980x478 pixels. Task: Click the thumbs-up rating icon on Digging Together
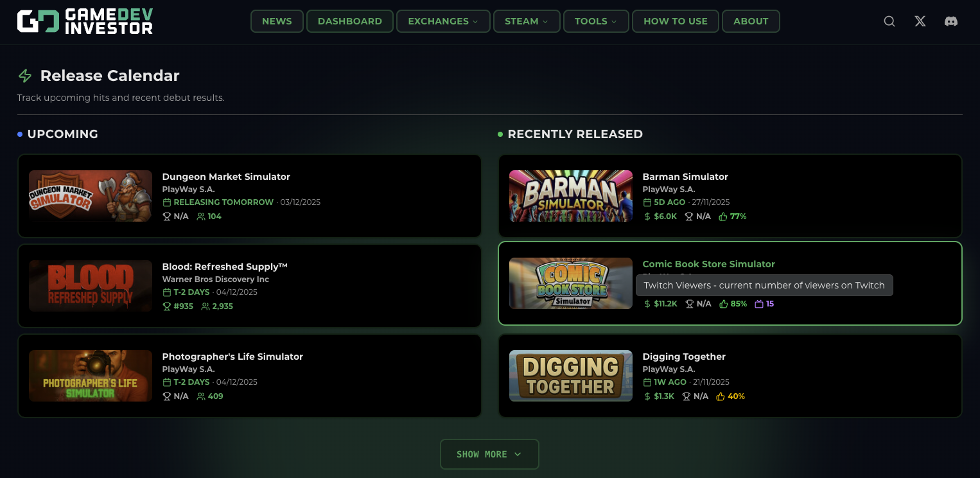pyautogui.click(x=721, y=396)
